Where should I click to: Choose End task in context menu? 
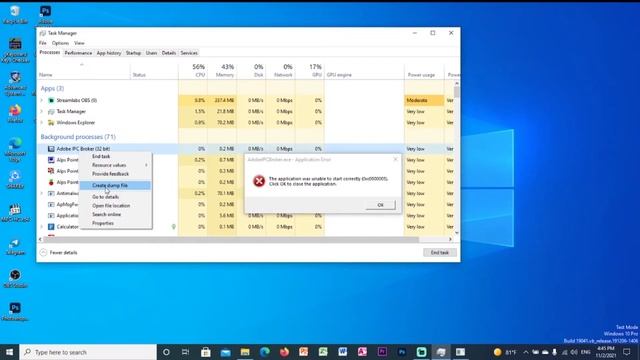[x=116, y=156]
